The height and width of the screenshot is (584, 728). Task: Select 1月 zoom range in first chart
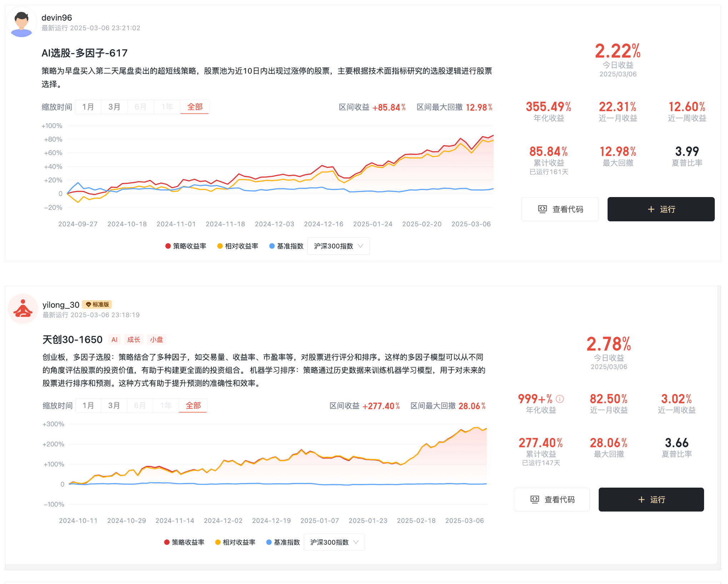88,107
